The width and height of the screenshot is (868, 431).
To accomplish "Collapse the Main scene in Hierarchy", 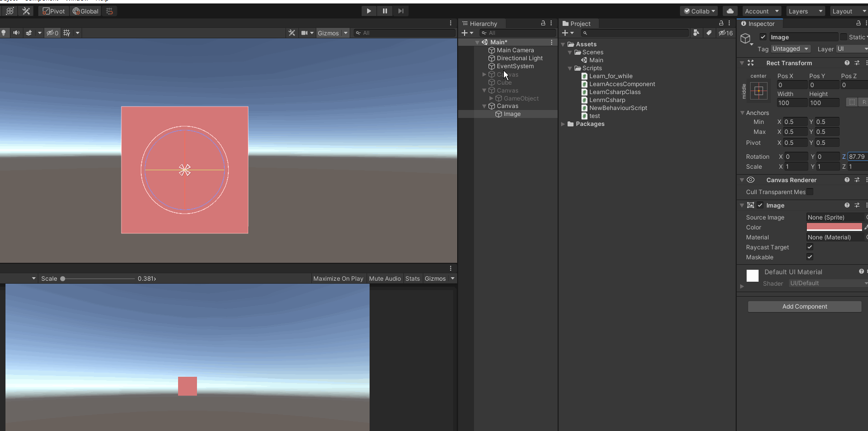I will tap(478, 42).
